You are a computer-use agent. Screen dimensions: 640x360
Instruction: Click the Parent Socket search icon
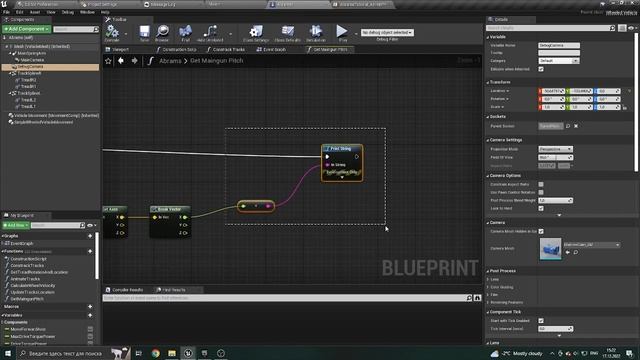click(x=568, y=126)
